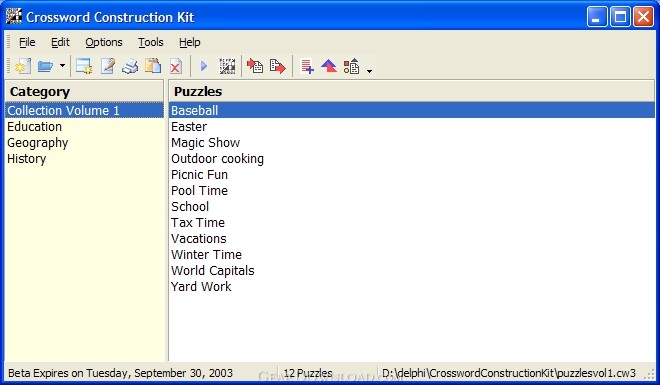This screenshot has height=385, width=660.
Task: Click the add lines plus icon
Action: (x=307, y=66)
